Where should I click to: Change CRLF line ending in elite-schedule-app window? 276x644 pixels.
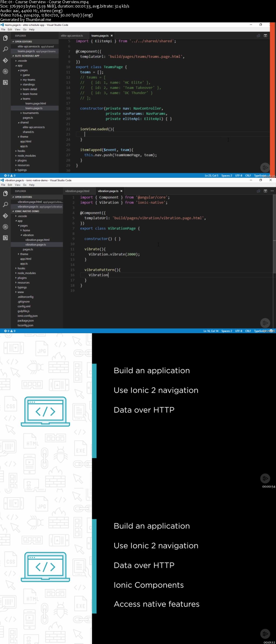248,176
